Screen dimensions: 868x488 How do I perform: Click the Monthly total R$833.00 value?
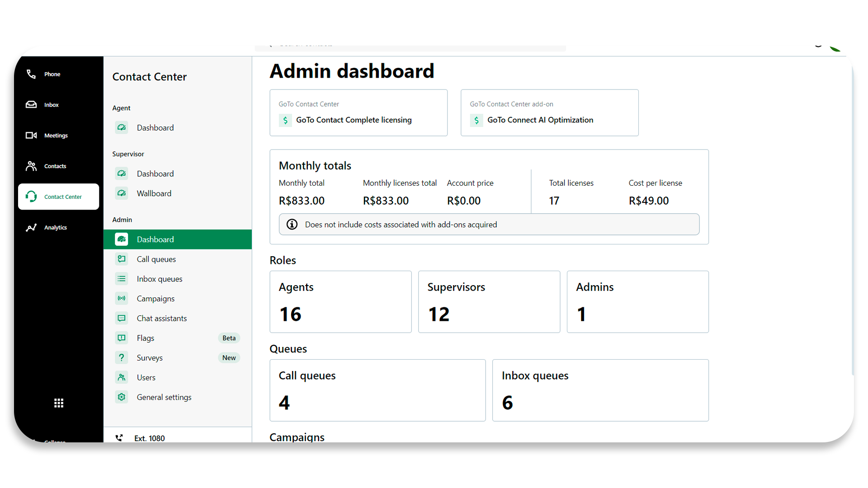coord(302,201)
